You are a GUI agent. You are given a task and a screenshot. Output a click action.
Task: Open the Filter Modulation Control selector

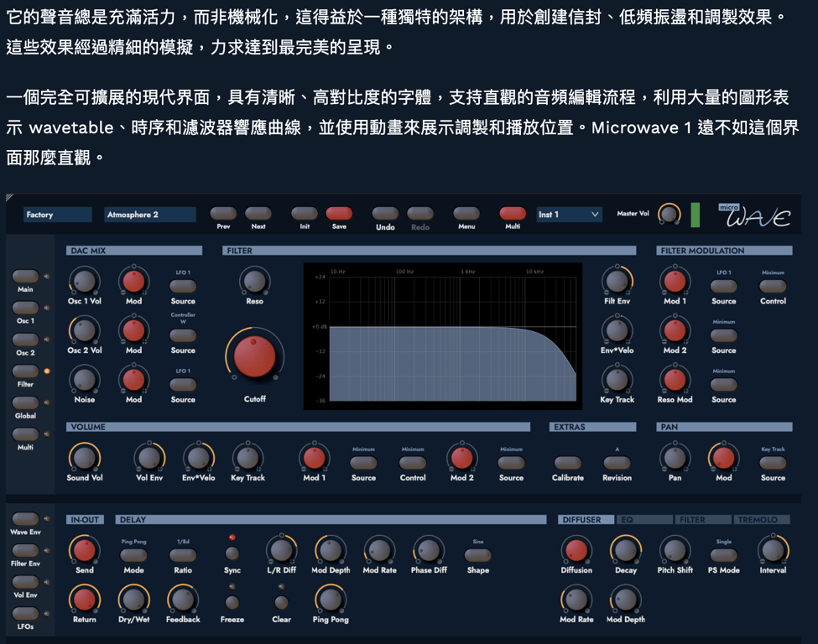click(773, 286)
